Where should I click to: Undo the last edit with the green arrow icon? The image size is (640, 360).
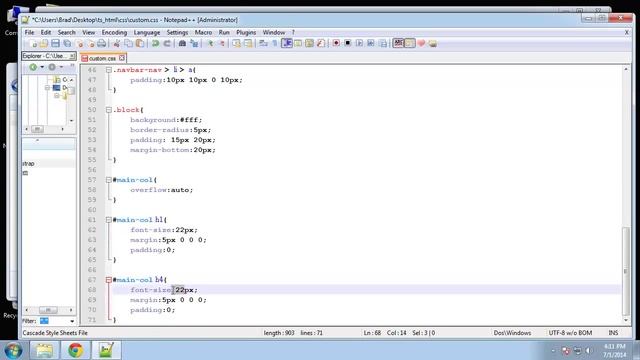coord(155,43)
